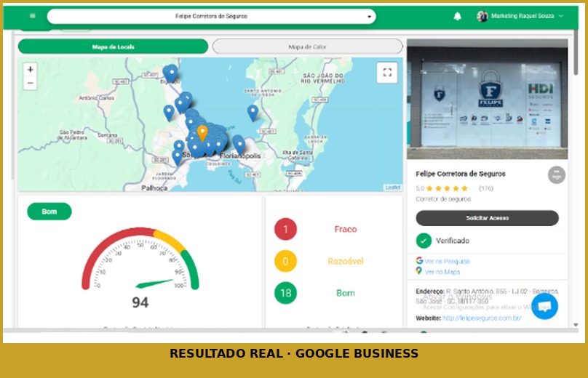This screenshot has height=378, width=588.
Task: Click the gauge score 94
Action: point(140,302)
